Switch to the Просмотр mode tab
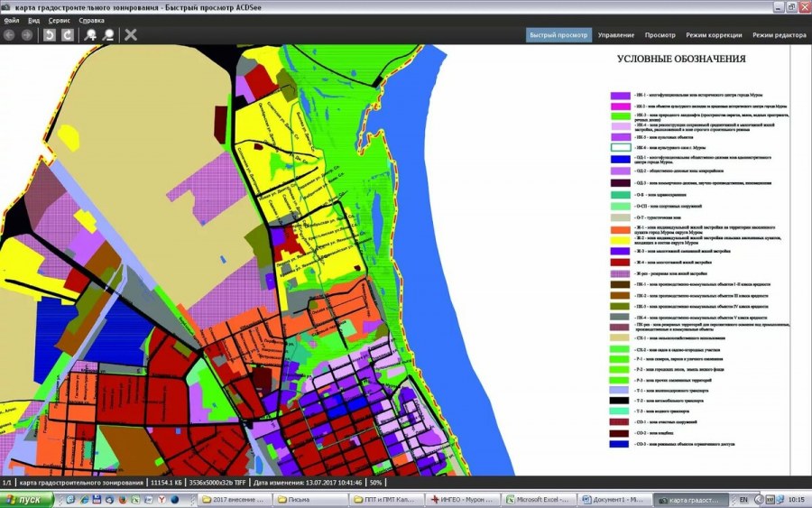 [660, 35]
